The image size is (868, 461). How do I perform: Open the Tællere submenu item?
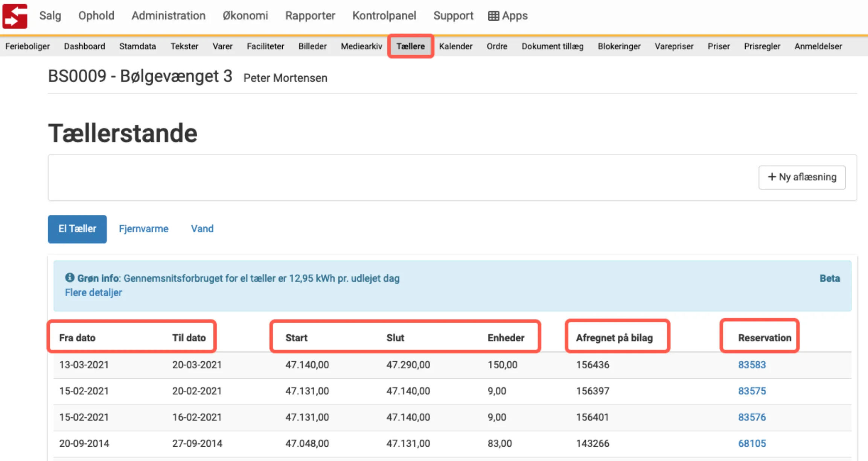click(x=410, y=46)
